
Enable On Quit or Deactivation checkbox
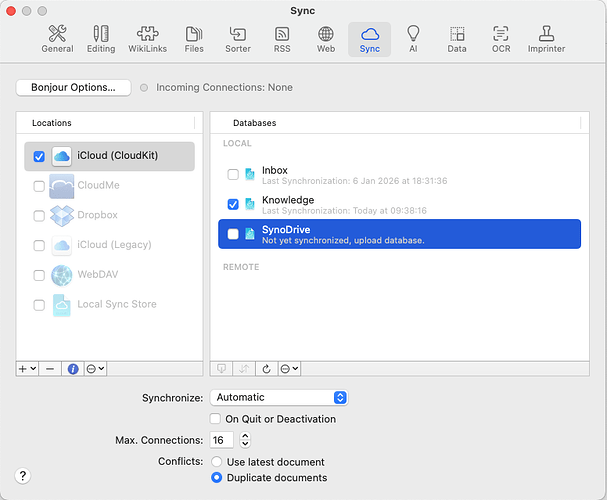click(215, 419)
